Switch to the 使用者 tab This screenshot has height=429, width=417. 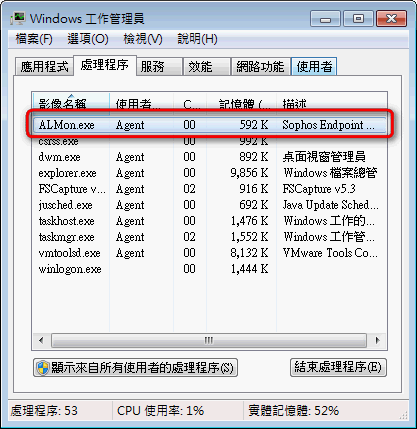(314, 66)
